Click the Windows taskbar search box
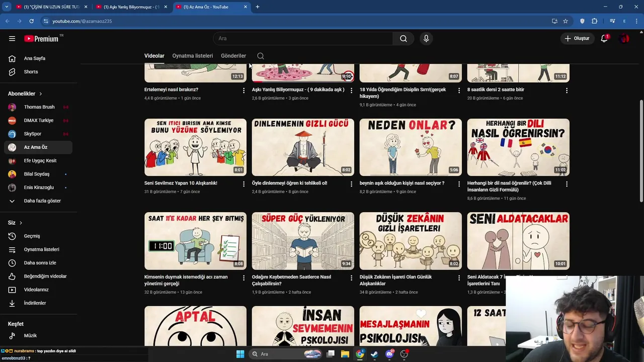The image size is (644, 362). [286, 354]
